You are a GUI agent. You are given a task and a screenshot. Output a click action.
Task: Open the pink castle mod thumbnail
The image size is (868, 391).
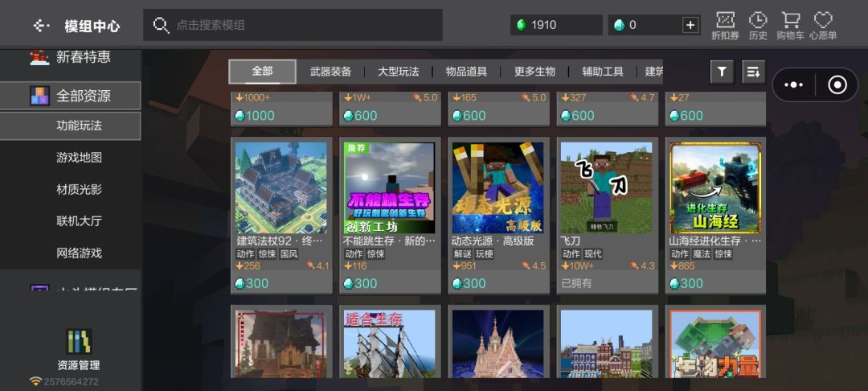(x=498, y=344)
